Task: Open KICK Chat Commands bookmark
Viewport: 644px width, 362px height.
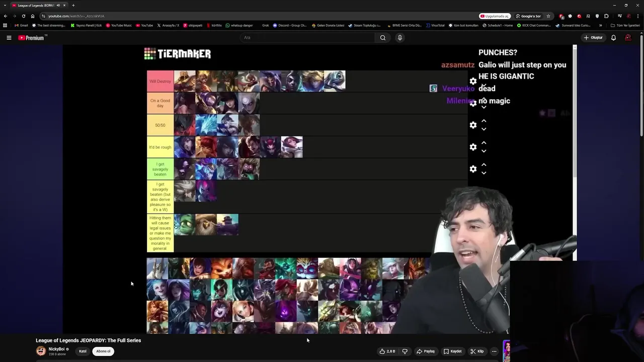Action: [x=534, y=25]
